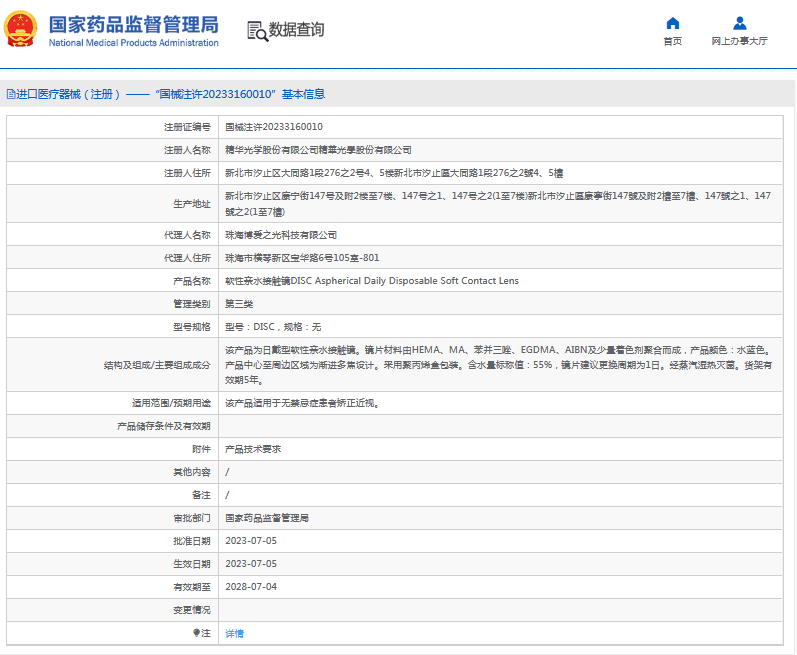Select the 适用范围/预期用途 row label
Image resolution: width=797 pixels, height=655 pixels.
[x=171, y=403]
